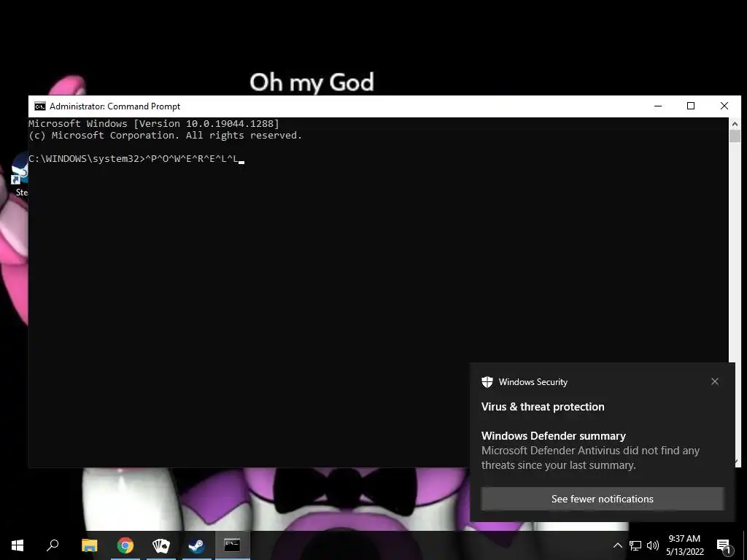
Task: Click the Administrator: Command Prompt title text
Action: (115, 106)
